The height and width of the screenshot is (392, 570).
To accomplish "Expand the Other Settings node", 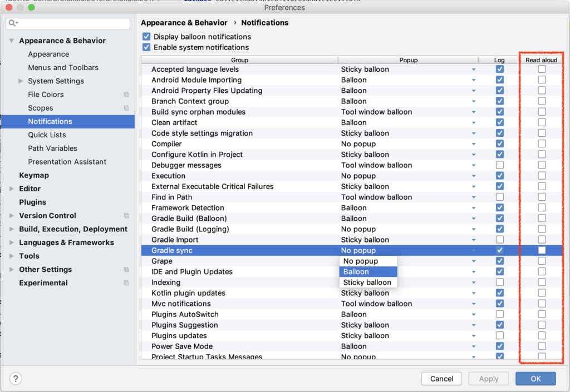I will [x=12, y=269].
